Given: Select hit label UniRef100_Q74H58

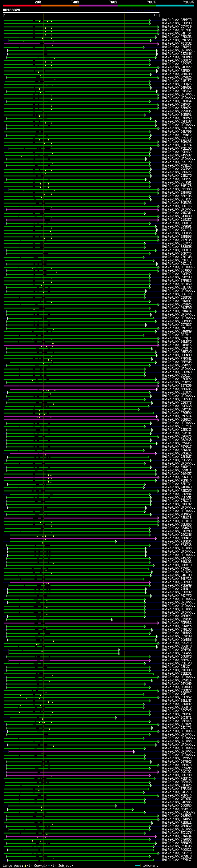Looking at the screenshot, I should point(177,819).
